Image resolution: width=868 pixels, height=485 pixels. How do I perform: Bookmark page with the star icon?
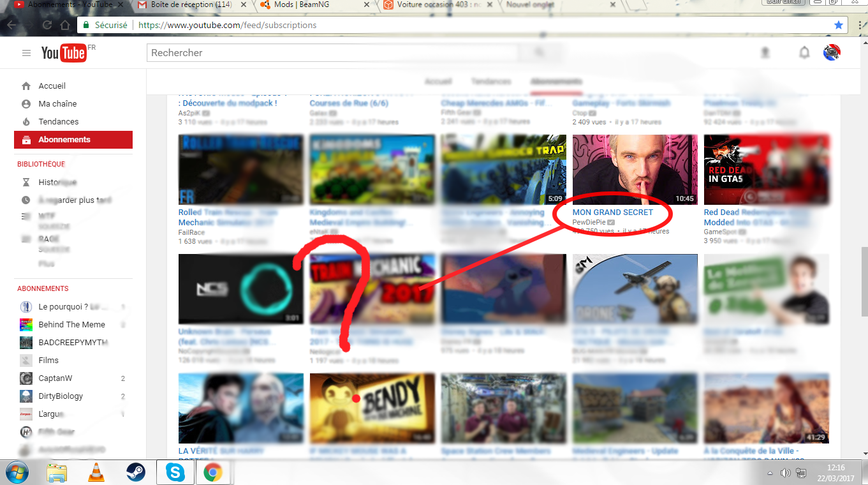(x=839, y=25)
